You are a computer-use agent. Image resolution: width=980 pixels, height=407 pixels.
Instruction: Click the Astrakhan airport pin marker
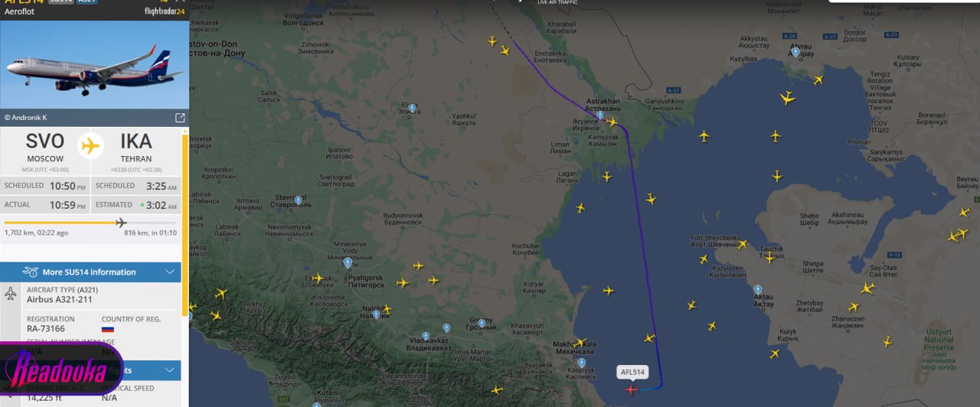[599, 116]
